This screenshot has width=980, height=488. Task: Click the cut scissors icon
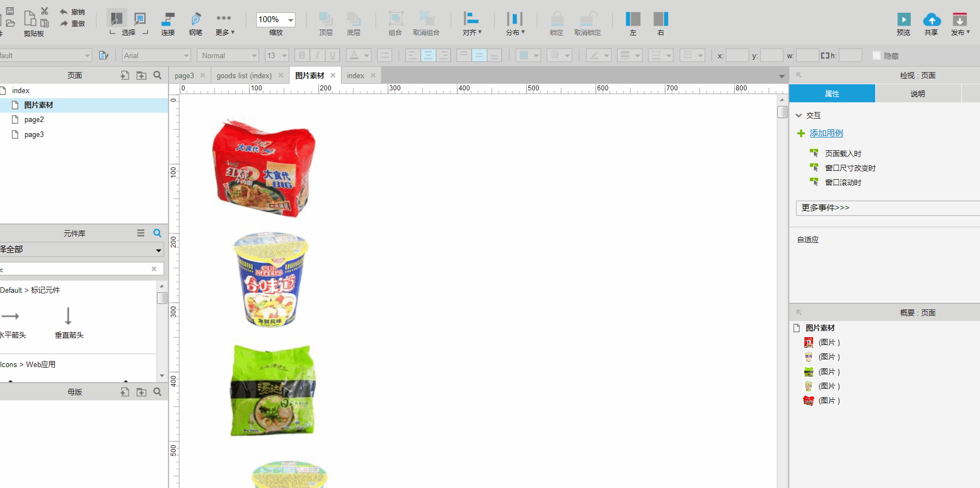pos(44,11)
